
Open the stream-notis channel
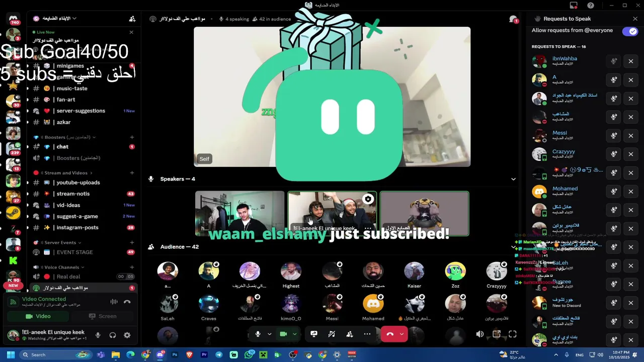click(x=83, y=194)
